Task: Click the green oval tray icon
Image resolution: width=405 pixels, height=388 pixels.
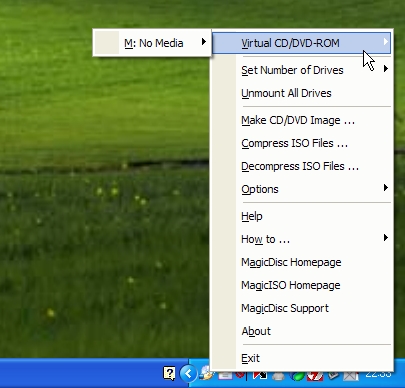Action: (x=298, y=376)
